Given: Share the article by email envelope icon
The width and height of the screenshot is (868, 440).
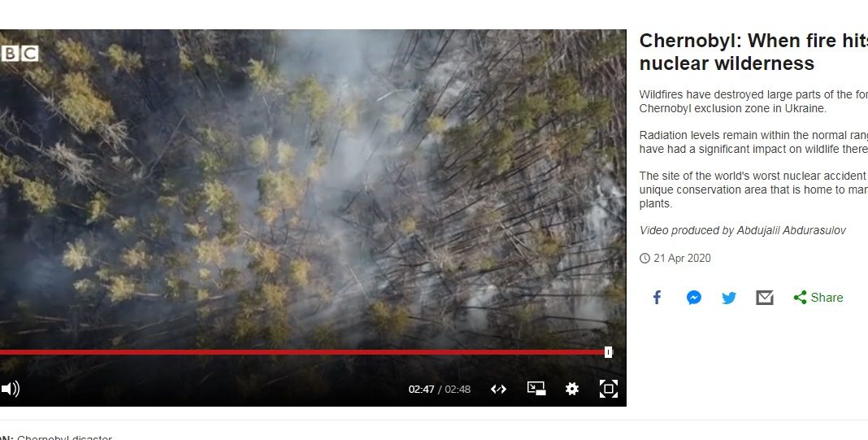Looking at the screenshot, I should coord(765,298).
